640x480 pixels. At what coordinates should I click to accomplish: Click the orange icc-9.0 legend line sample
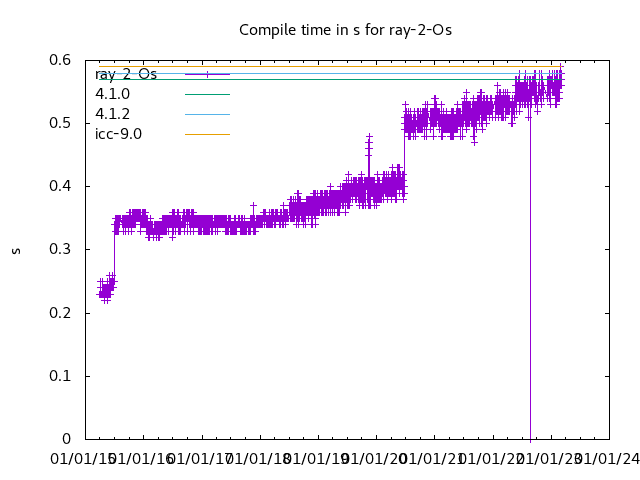(x=207, y=134)
